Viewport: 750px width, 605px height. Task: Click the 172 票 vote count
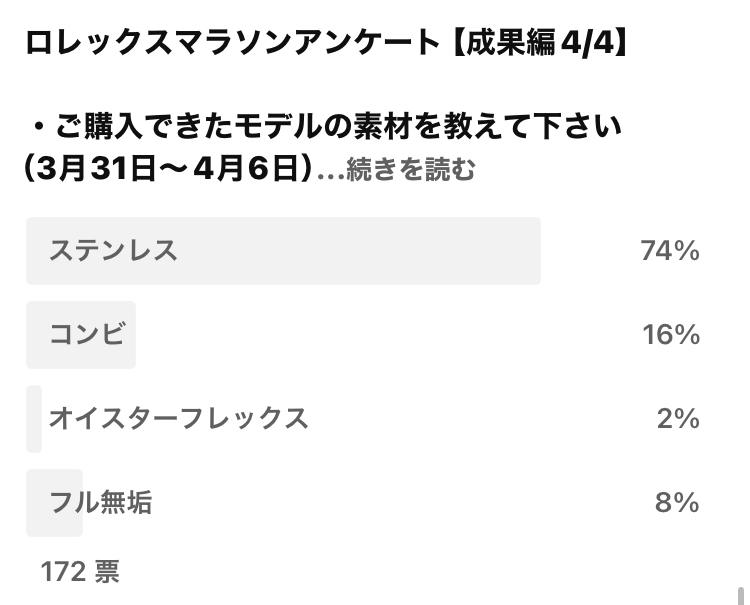[80, 572]
